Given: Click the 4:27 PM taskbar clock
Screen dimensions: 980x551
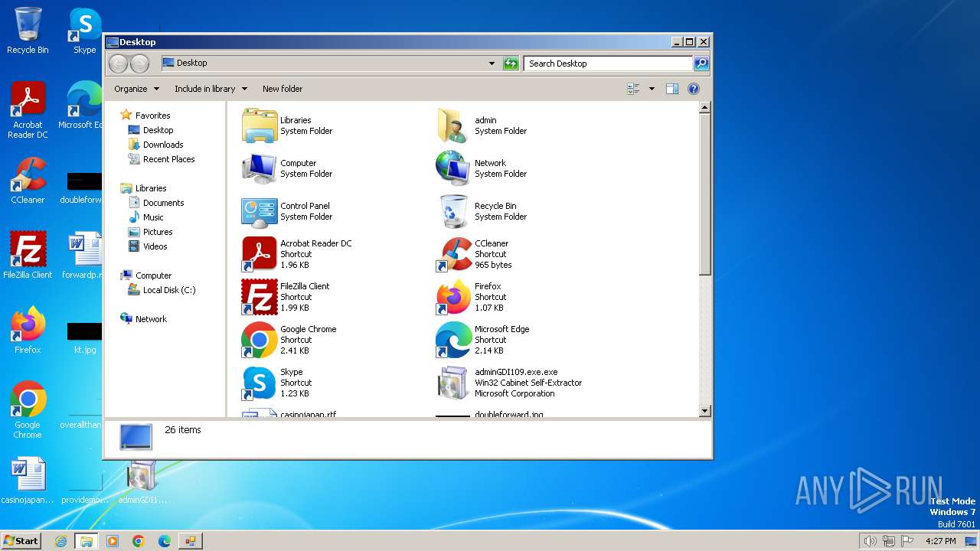Looking at the screenshot, I should [x=940, y=541].
